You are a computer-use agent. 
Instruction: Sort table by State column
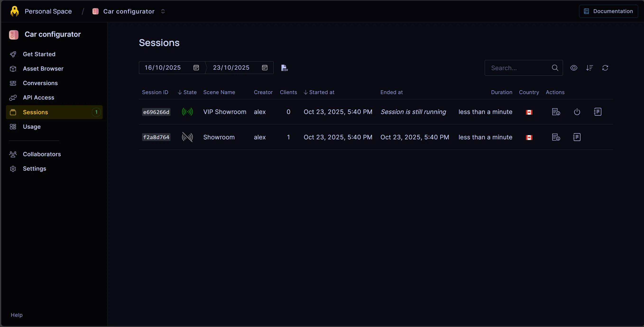(x=187, y=92)
